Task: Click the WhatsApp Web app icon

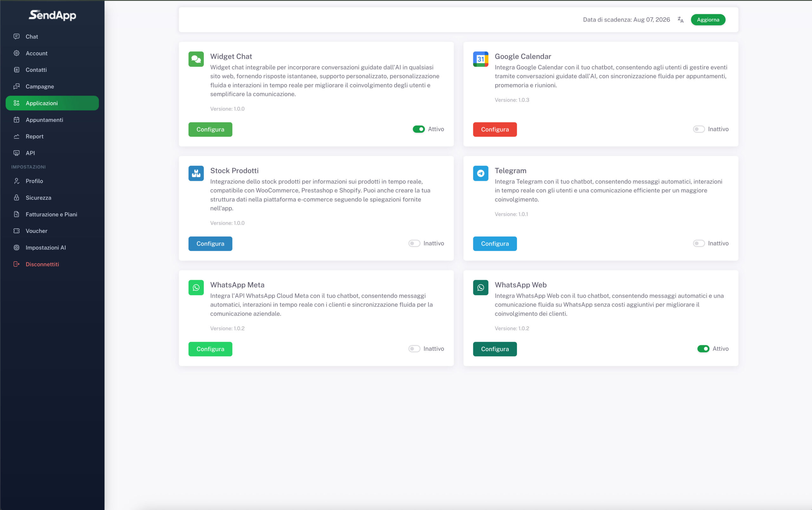Action: point(481,288)
